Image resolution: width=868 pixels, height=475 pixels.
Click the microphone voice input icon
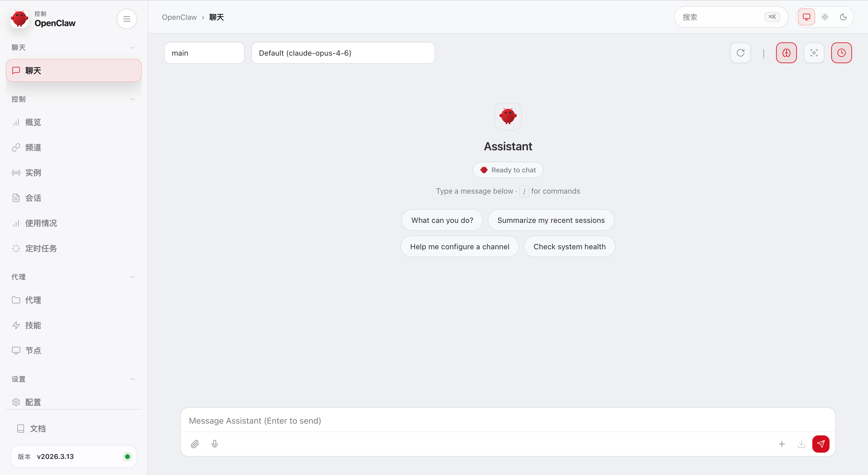(215, 444)
